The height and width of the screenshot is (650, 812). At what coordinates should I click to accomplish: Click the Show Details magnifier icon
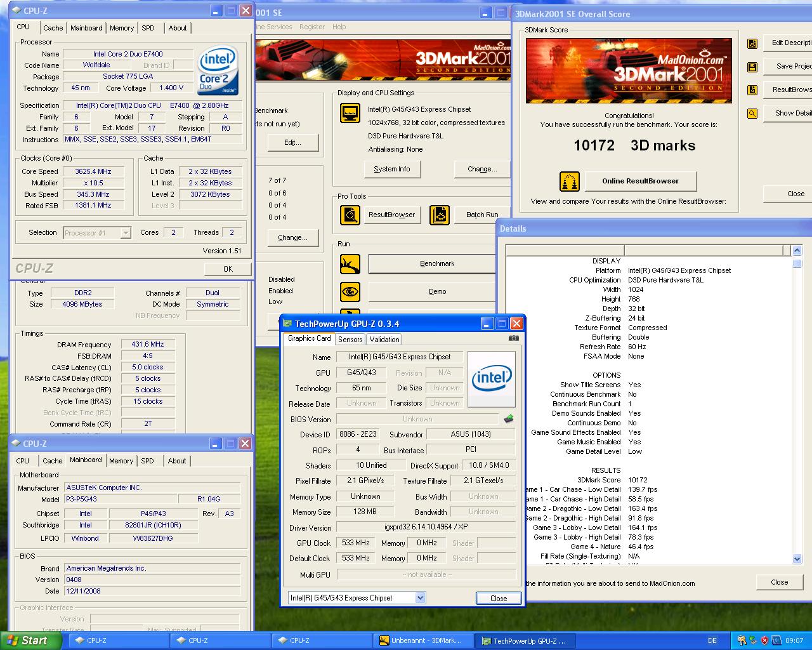pos(752,114)
